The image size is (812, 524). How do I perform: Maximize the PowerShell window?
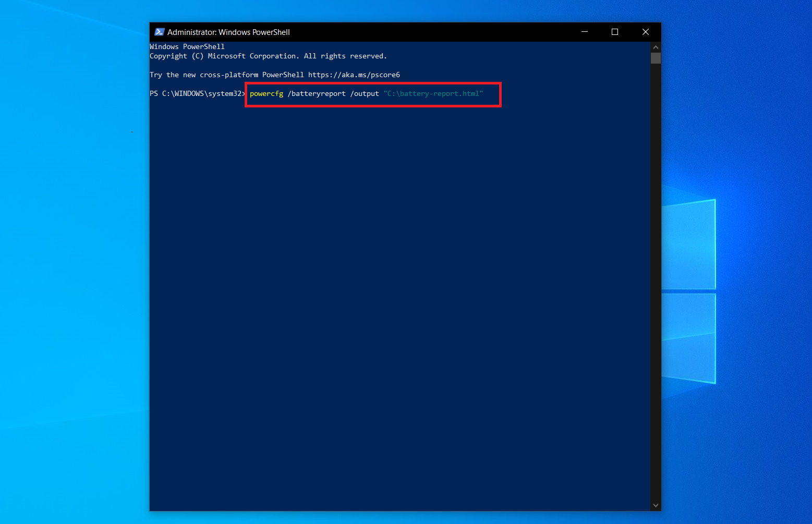(x=614, y=32)
